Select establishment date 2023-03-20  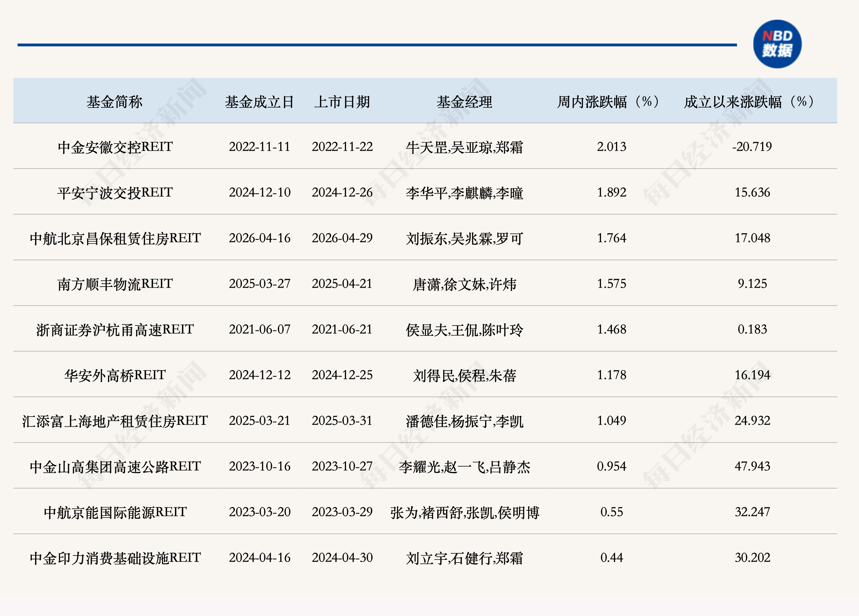click(260, 512)
